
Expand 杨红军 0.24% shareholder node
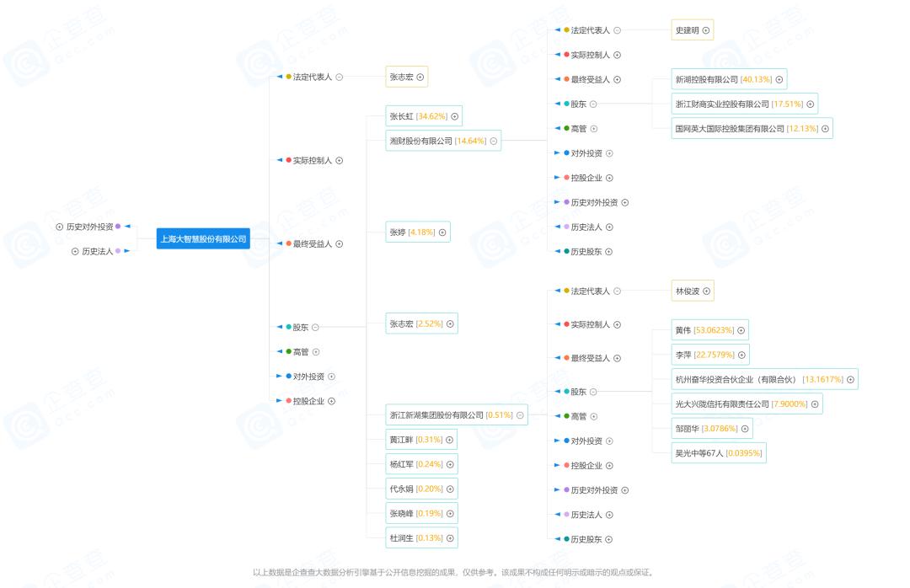[450, 464]
